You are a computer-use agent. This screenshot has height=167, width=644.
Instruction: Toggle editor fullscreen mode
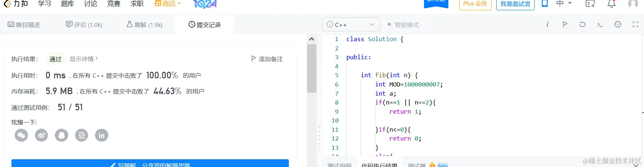(x=636, y=24)
